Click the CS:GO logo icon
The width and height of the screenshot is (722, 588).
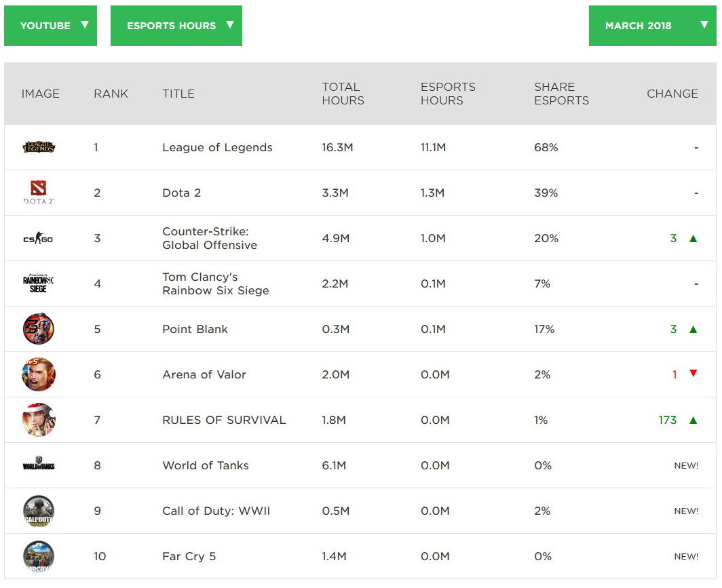coord(39,238)
